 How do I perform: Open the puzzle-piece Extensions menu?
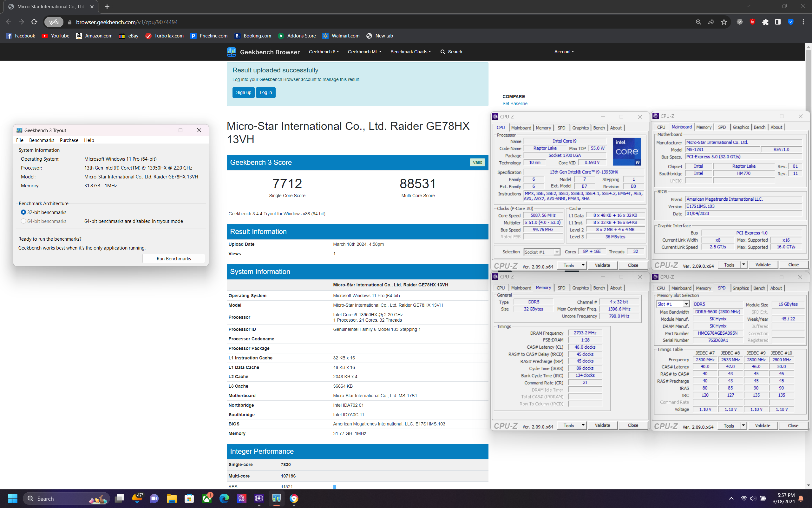[x=765, y=22]
